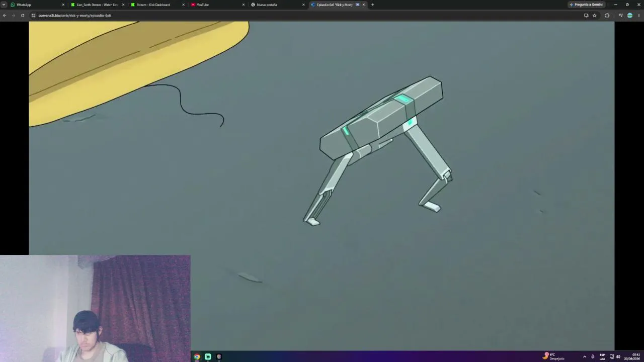The height and width of the screenshot is (362, 644).
Task: Show hidden system tray icons
Action: [584, 356]
